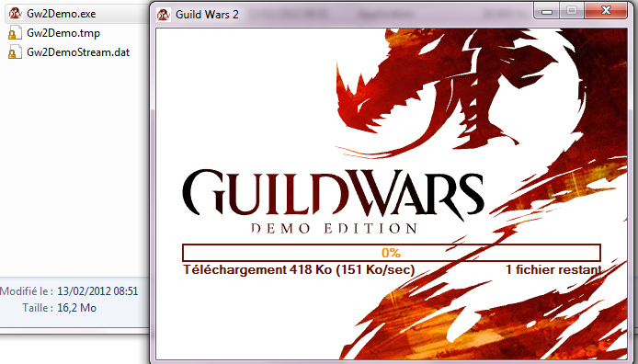
Task: Click the Guild Wars 2 title bar icon
Action: (163, 15)
